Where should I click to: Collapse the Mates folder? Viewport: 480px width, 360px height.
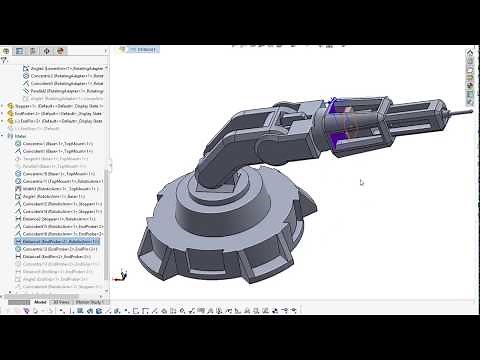click(3, 136)
